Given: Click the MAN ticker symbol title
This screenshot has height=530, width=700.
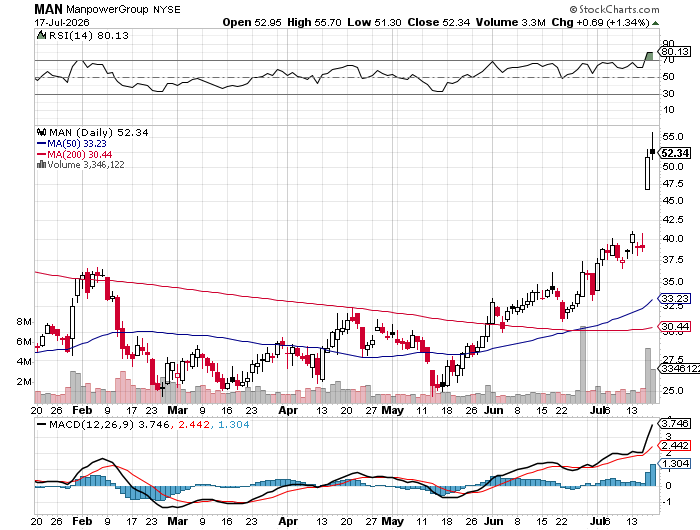Looking at the screenshot, I should pyautogui.click(x=48, y=9).
